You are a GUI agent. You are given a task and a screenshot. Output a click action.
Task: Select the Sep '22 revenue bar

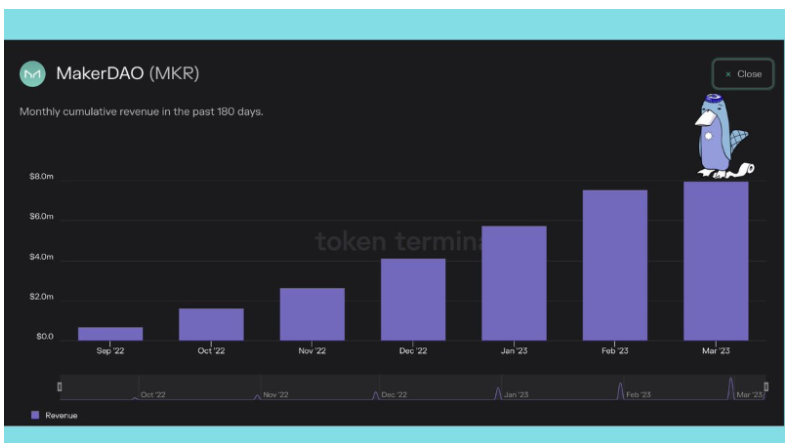110,333
